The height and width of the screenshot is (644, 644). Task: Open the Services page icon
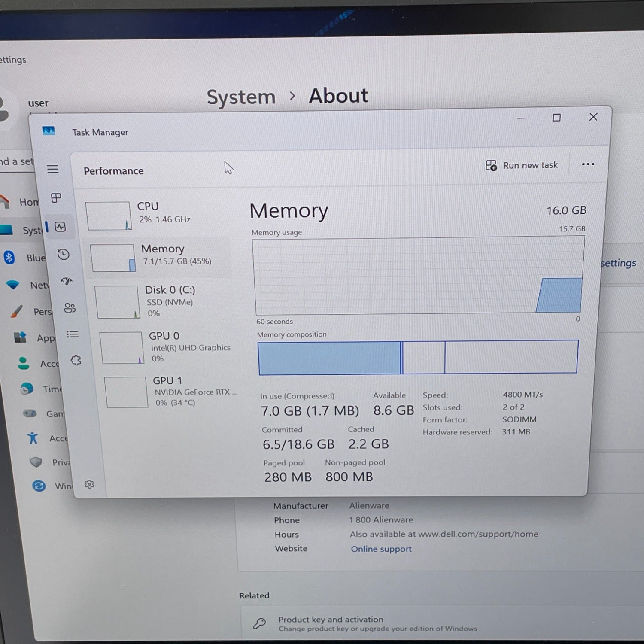(x=76, y=360)
